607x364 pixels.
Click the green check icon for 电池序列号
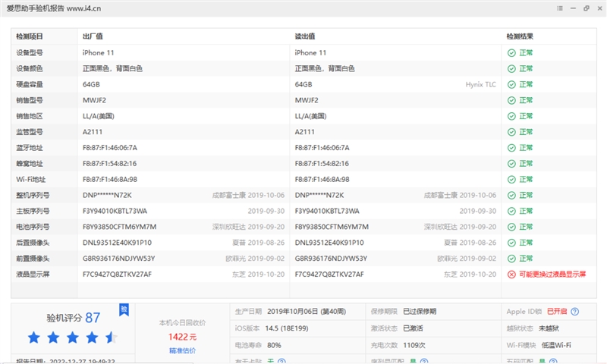[511, 227]
